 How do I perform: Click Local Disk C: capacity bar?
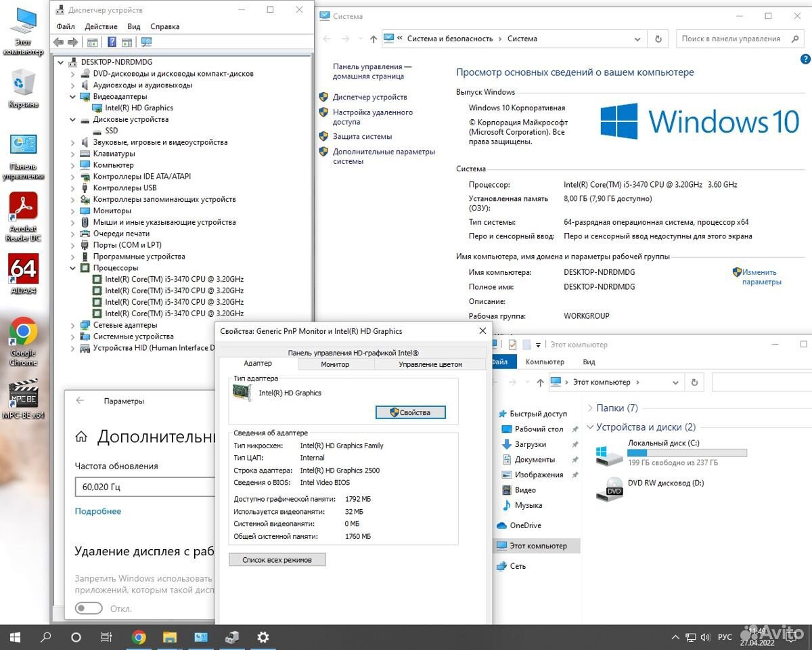687,453
